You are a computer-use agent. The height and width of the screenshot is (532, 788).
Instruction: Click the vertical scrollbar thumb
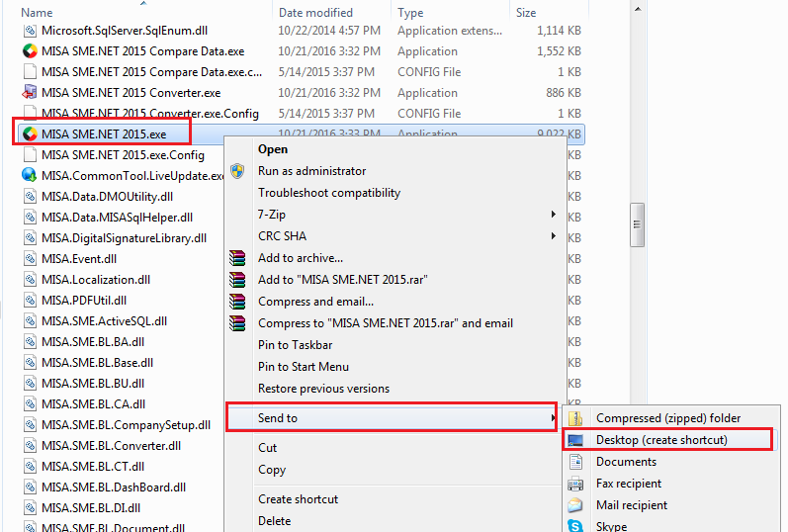[x=638, y=224]
